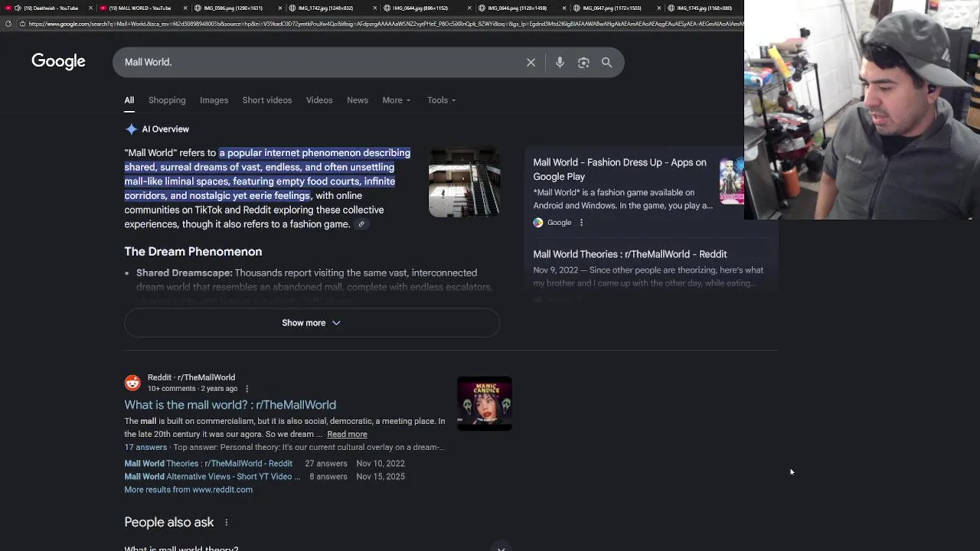Click the 'People also ask' heading
This screenshot has height=551, width=980.
pyautogui.click(x=169, y=522)
